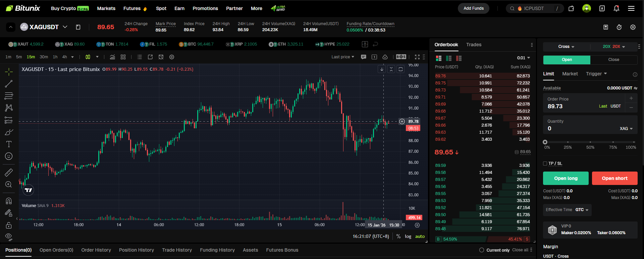This screenshot has width=644, height=259.
Task: Select the 1h timeframe
Action: 55,57
